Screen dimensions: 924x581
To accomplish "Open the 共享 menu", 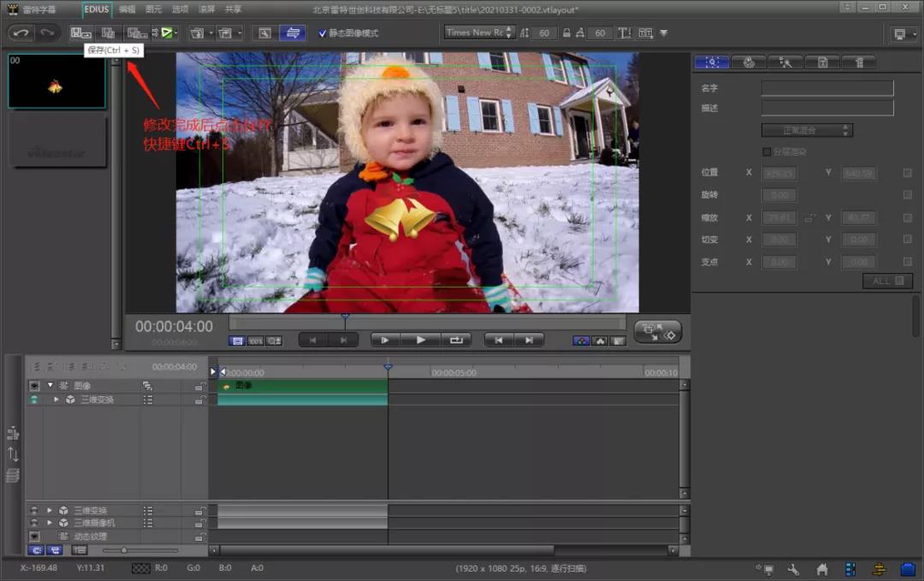I will [233, 9].
